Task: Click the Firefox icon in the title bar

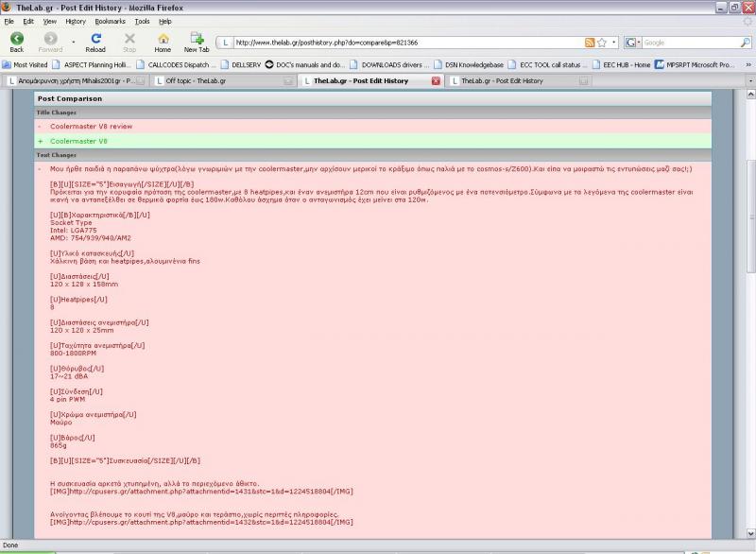Action: point(7,7)
